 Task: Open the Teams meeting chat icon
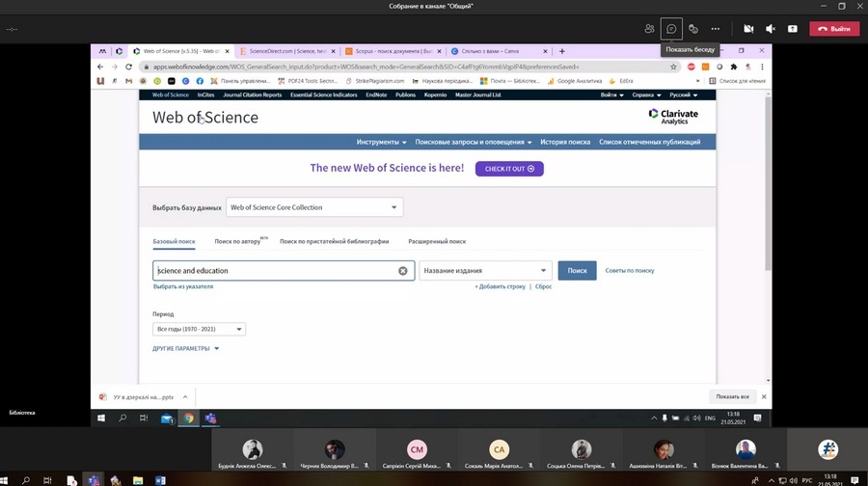pyautogui.click(x=671, y=29)
